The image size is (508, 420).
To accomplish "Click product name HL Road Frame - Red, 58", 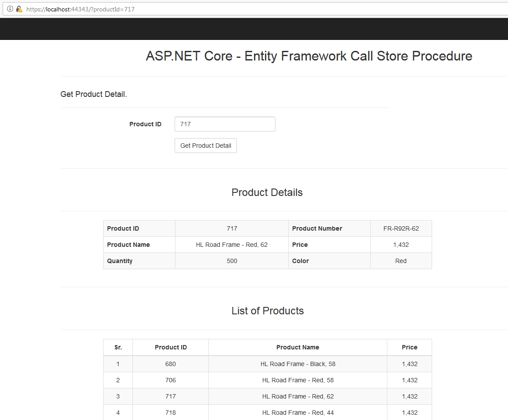I will coord(297,380).
